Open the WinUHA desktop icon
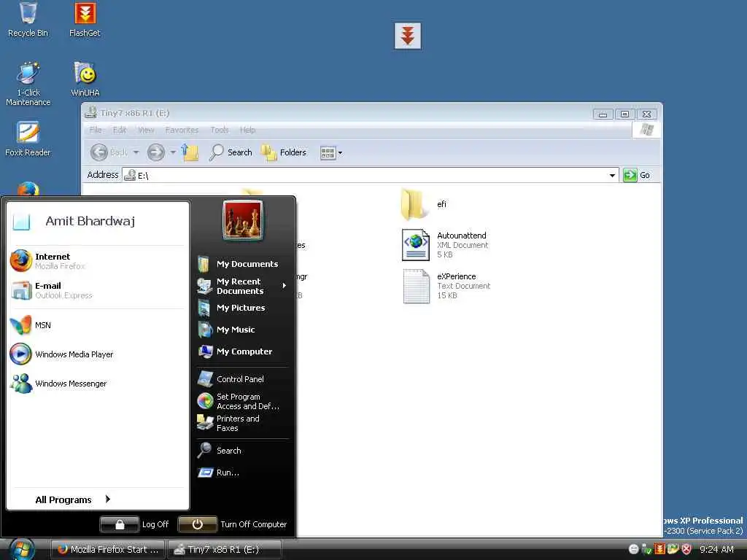The width and height of the screenshot is (747, 560). point(85,79)
